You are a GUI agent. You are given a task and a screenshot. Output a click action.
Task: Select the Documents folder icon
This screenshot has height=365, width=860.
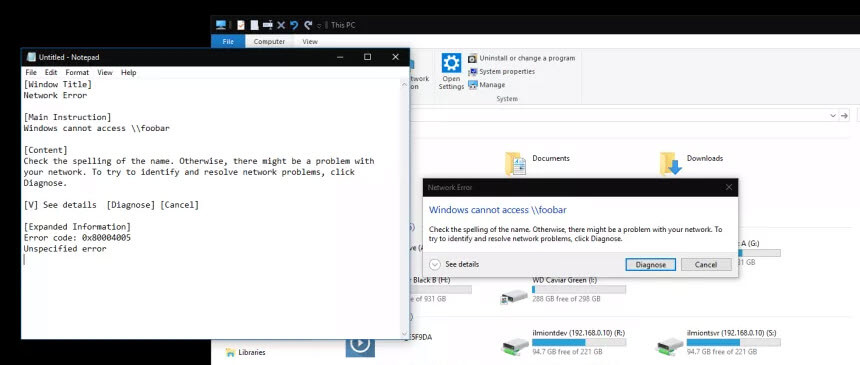(x=516, y=163)
